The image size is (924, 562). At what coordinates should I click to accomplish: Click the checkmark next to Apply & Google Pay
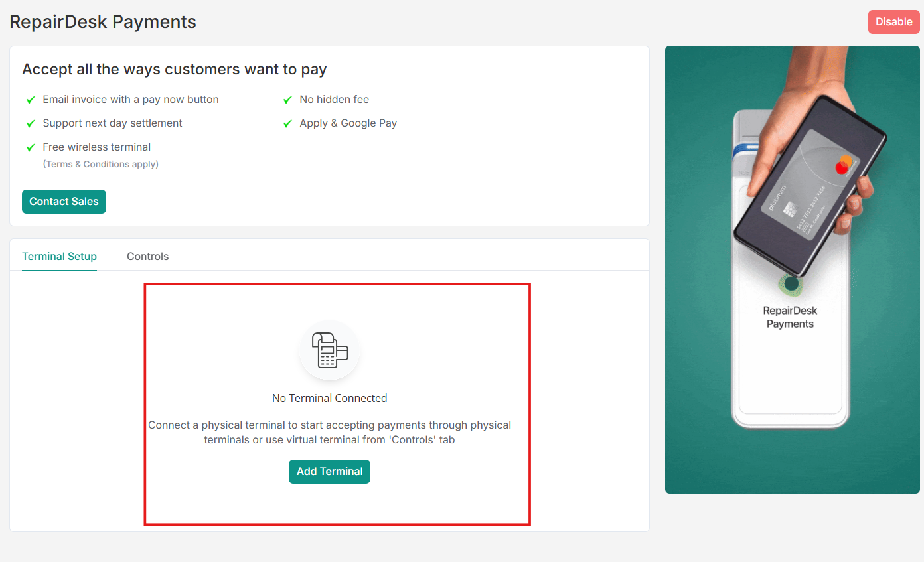287,123
